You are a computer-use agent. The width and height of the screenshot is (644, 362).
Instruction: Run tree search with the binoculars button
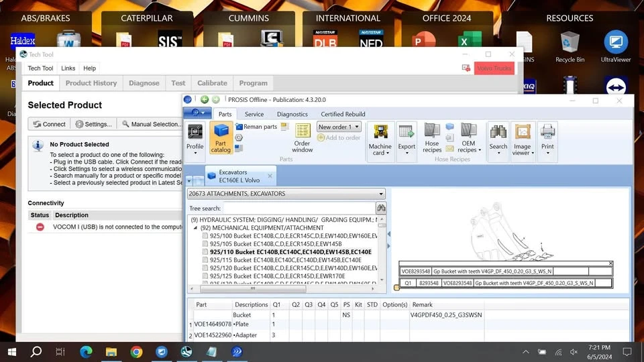point(381,208)
